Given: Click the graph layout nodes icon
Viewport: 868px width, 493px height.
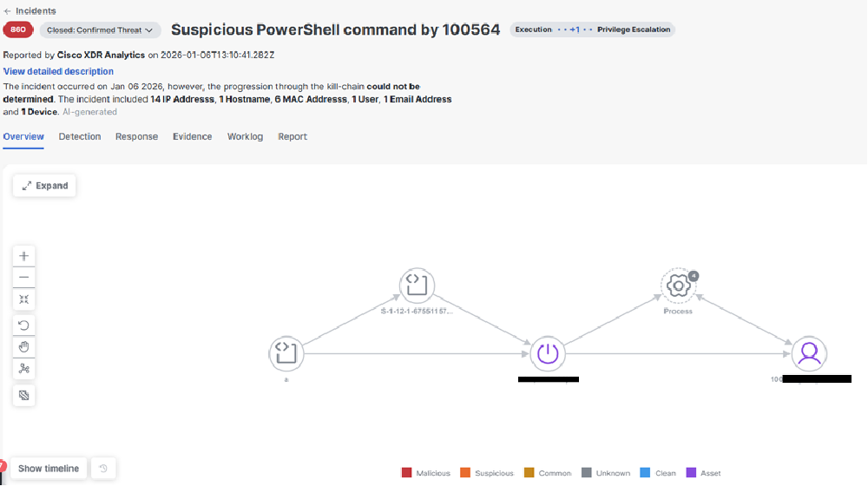Looking at the screenshot, I should pyautogui.click(x=23, y=369).
